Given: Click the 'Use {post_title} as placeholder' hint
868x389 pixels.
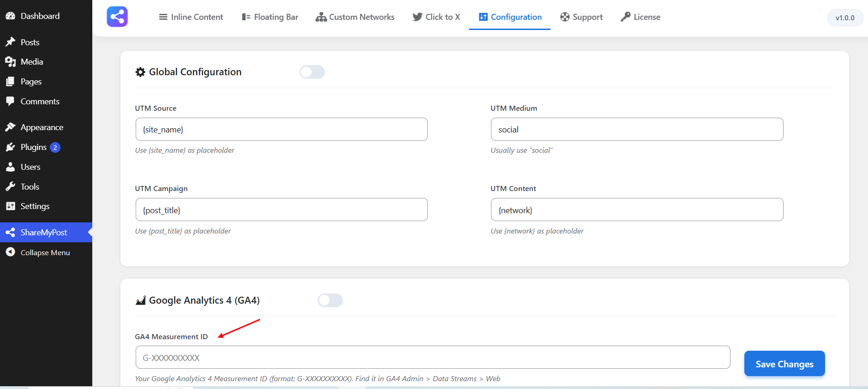Looking at the screenshot, I should pos(183,231).
